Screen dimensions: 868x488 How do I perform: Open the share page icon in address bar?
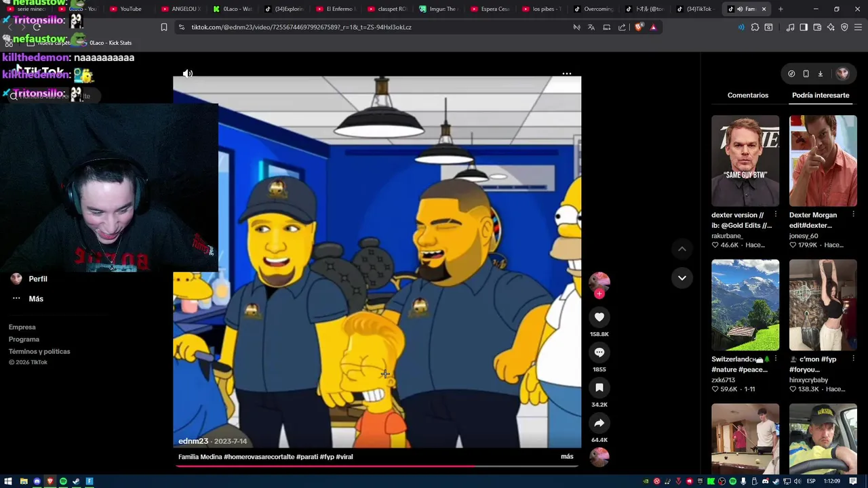coord(622,27)
